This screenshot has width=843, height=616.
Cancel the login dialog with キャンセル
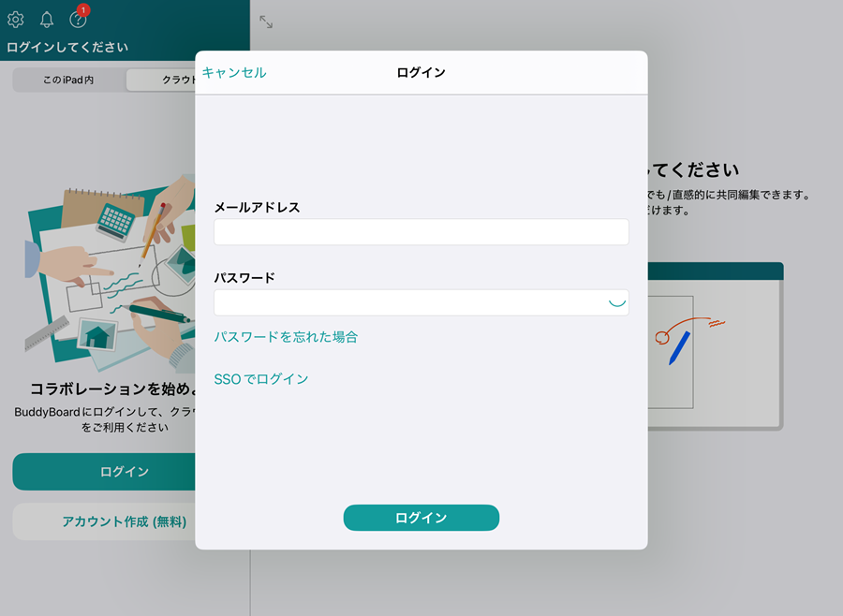click(234, 73)
